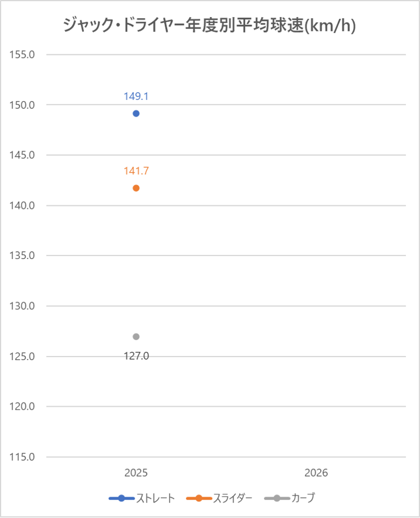420x518 pixels.
Task: Click the 140.0 vertical axis label
Action: (x=23, y=205)
